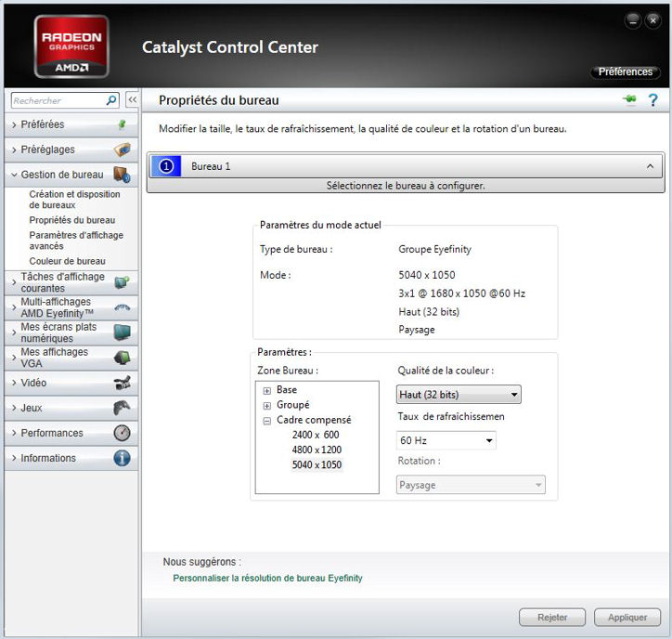
Task: Open the Qualité de la couleur dropdown
Action: pyautogui.click(x=459, y=395)
